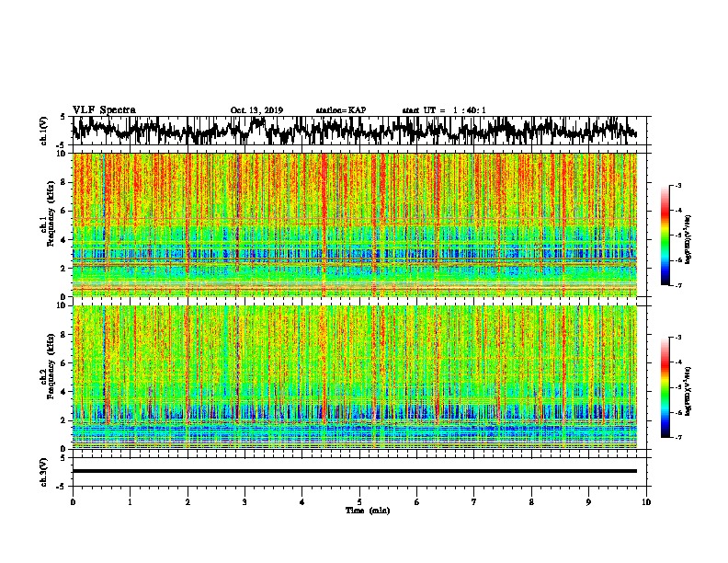Click time axis tick label 9
728x563 pixels.
click(x=588, y=502)
